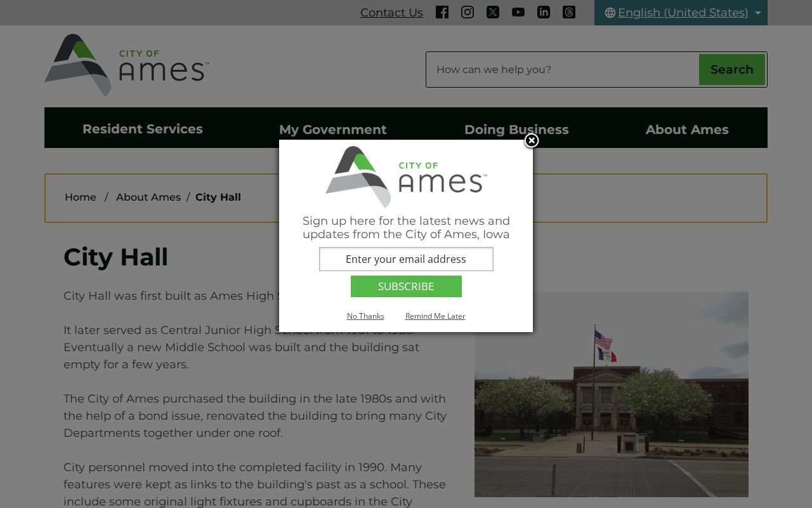Focus the 'How can we help you?' search field

[563, 69]
